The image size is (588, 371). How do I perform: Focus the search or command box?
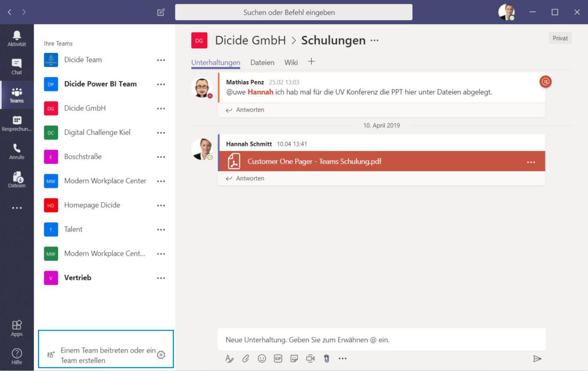(293, 13)
